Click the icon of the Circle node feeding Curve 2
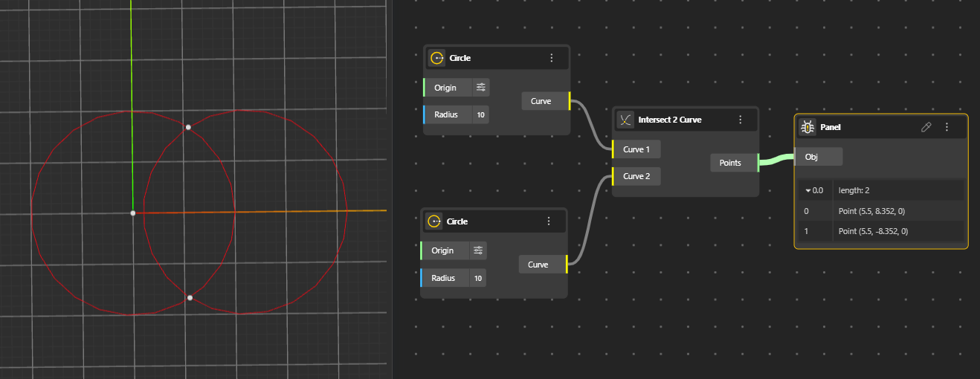980x379 pixels. (433, 221)
